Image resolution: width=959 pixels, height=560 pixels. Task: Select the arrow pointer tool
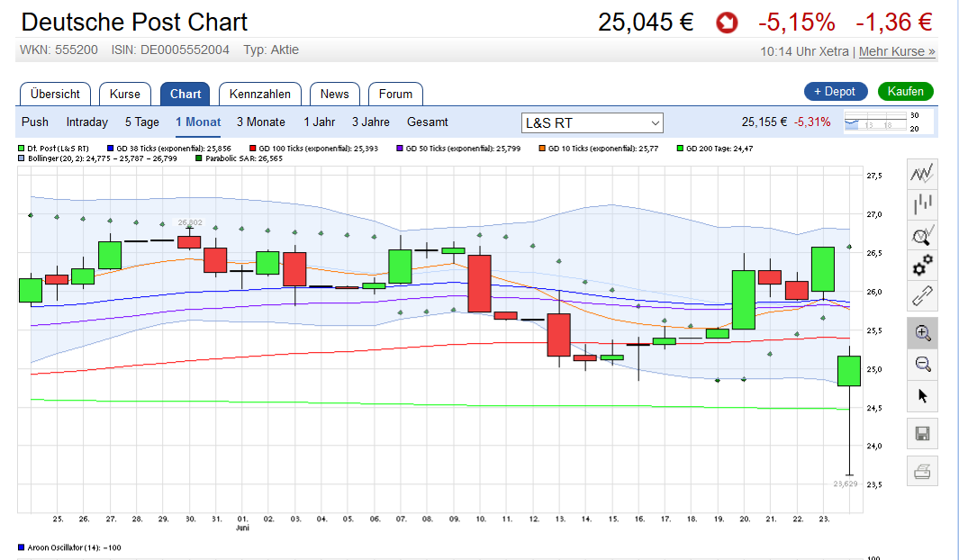pos(922,396)
